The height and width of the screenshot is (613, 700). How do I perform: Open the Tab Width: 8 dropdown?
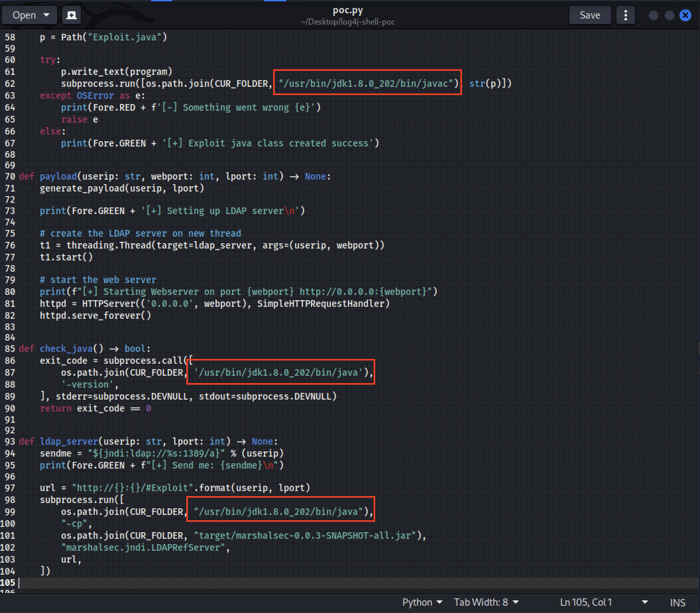click(x=486, y=602)
